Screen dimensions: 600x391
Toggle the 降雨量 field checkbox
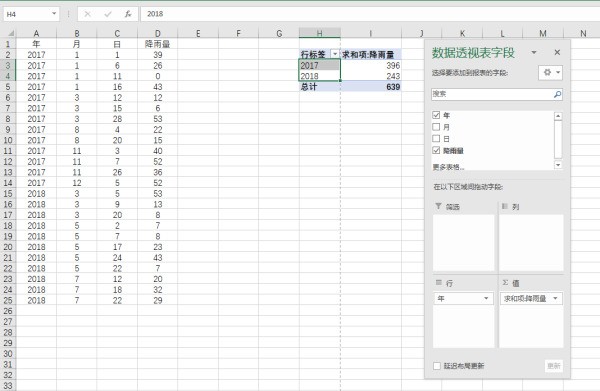(x=436, y=150)
